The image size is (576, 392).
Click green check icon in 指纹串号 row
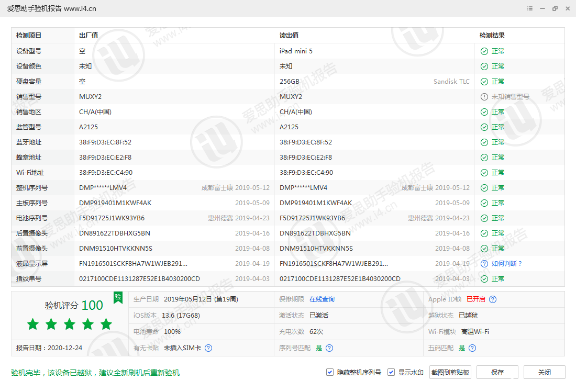point(484,279)
